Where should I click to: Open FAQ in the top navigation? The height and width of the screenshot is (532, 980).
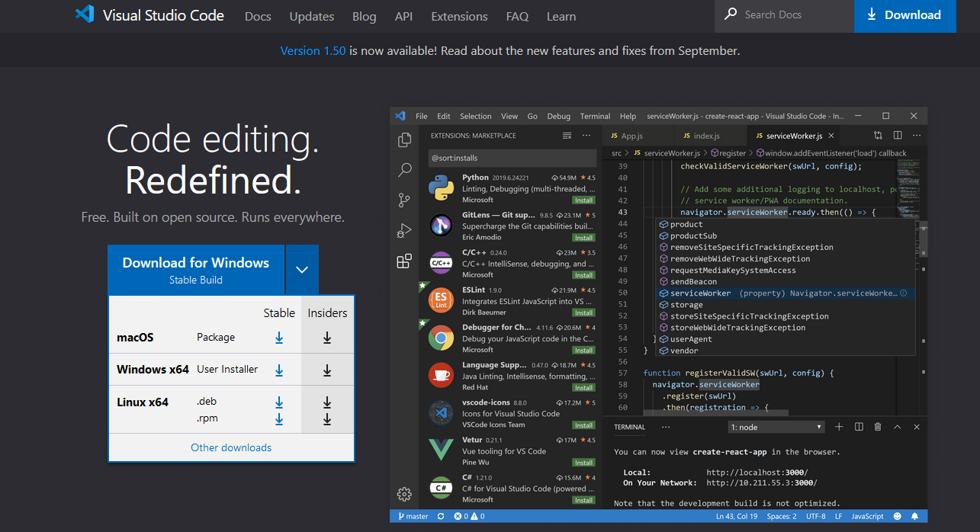click(517, 16)
